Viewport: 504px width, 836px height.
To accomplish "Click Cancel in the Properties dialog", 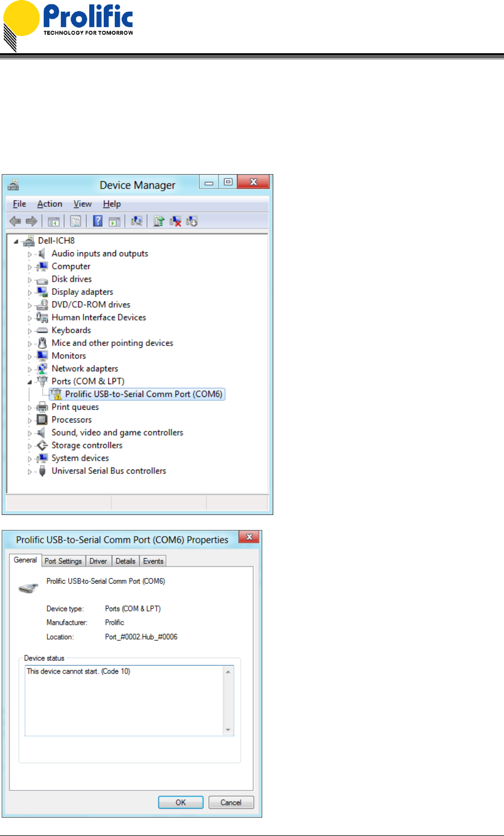I will coord(231,802).
